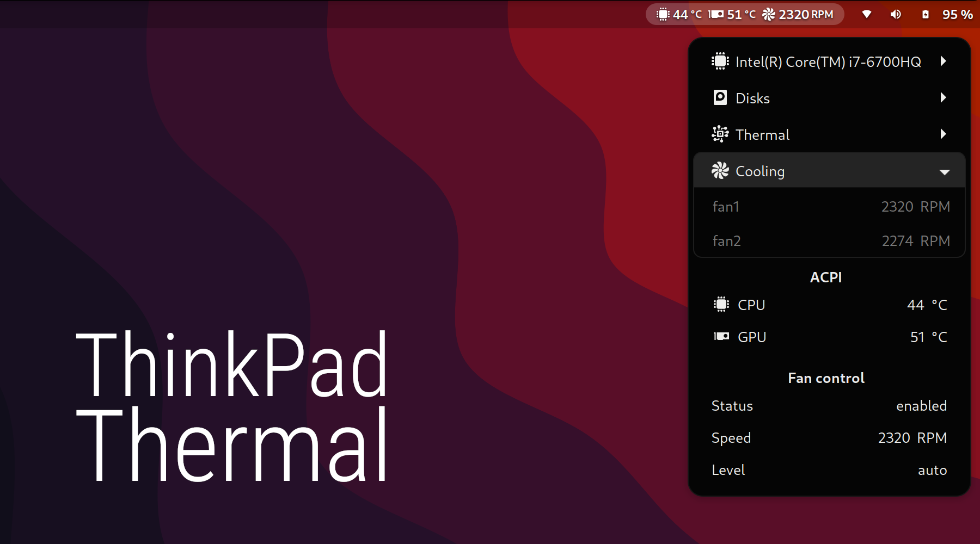Screen dimensions: 980x544
Task: Click the 2320 RPM reading in the top bar
Action: 806,14
